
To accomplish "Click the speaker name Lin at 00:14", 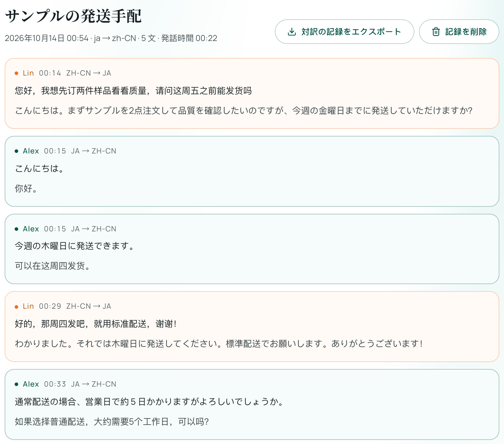I will 28,73.
